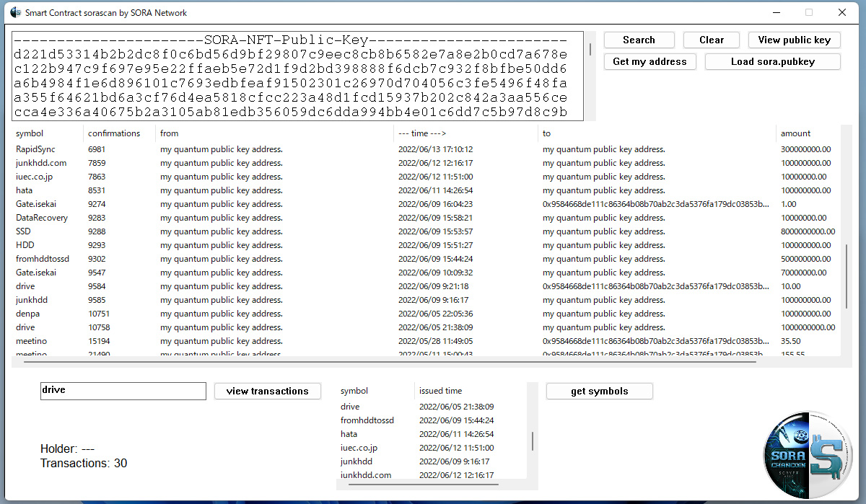Select the HDD transaction row
Viewport: 866px width, 504px height.
pos(427,245)
